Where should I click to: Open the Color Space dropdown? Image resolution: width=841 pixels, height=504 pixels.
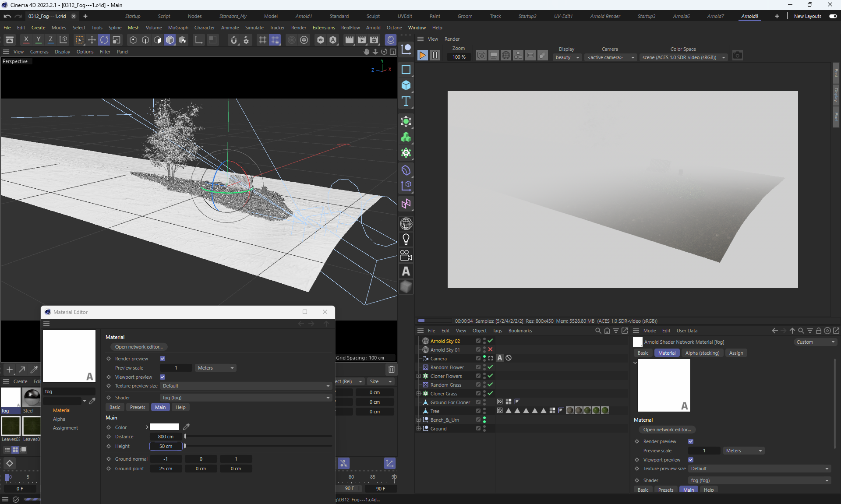click(x=683, y=57)
